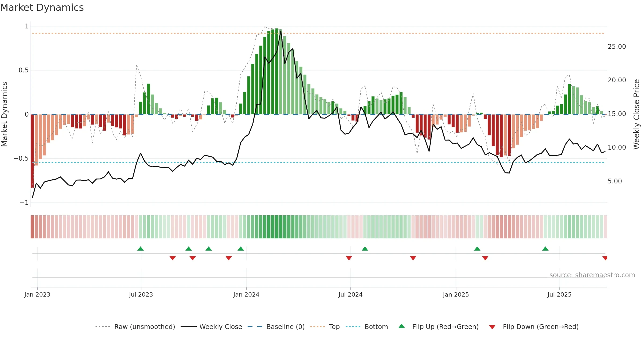Click the Jul 2023 x-axis label

[141, 294]
